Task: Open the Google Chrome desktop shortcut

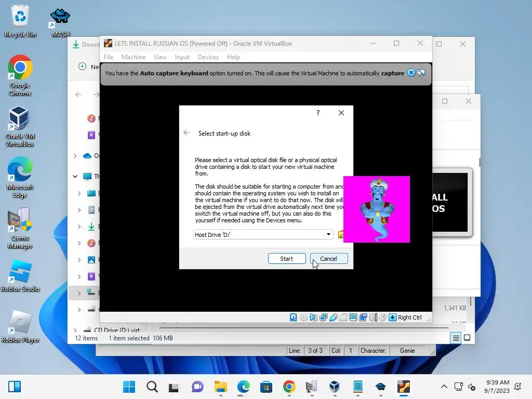Action: click(x=20, y=76)
